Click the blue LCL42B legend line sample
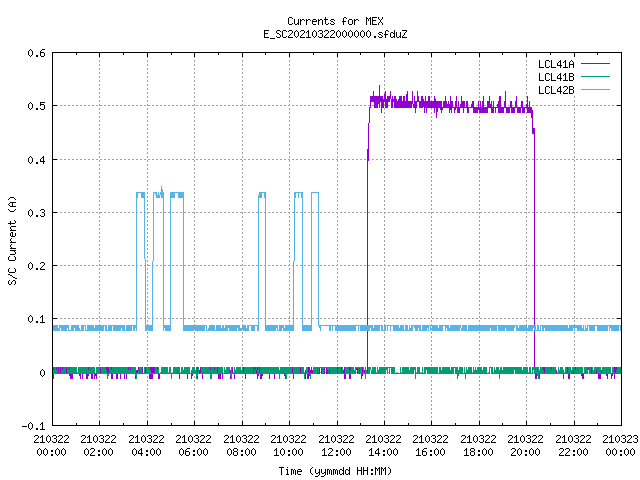 click(x=595, y=90)
